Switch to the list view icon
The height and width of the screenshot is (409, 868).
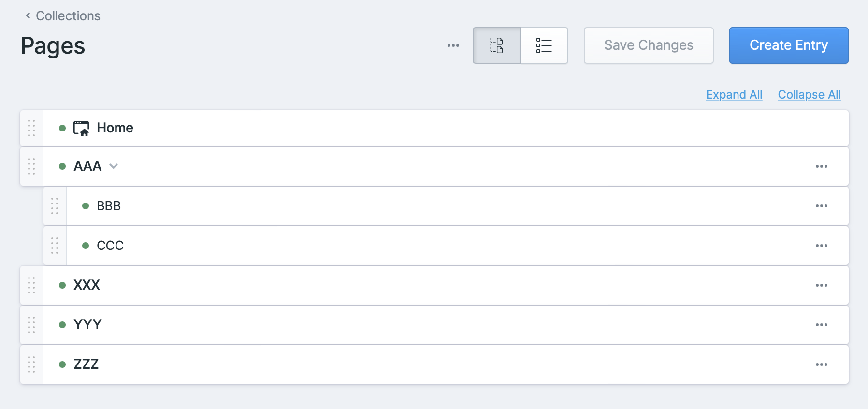[544, 45]
